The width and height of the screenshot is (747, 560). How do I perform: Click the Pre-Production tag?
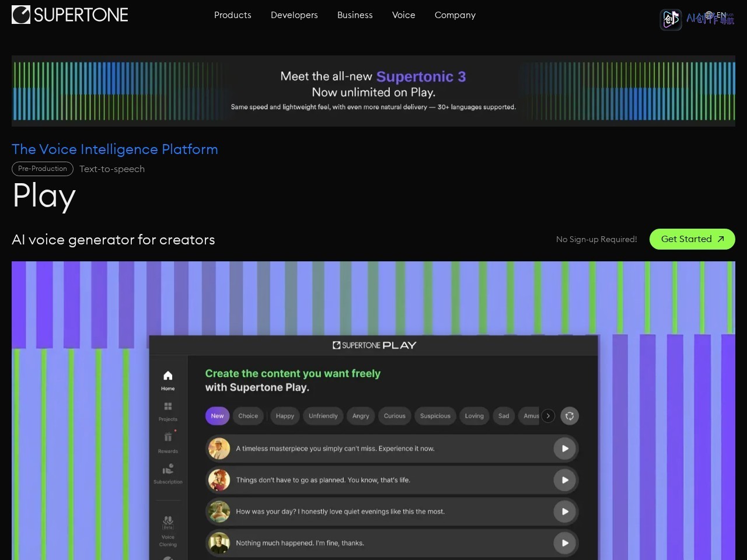43,169
